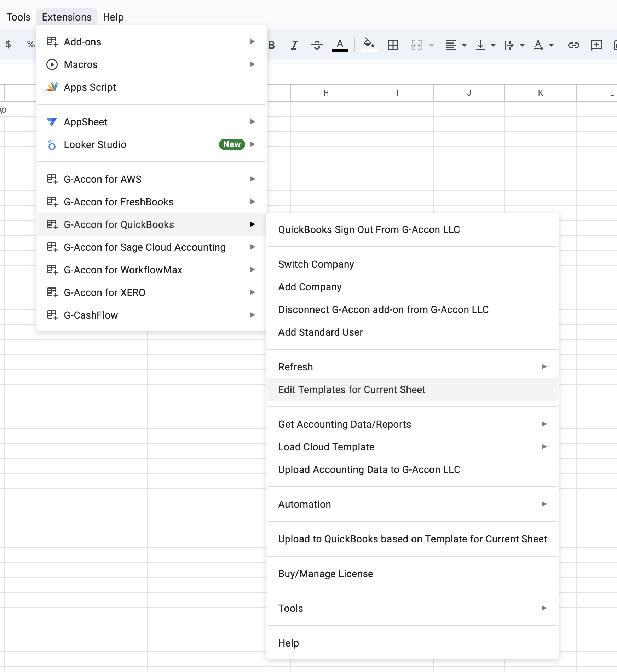The width and height of the screenshot is (617, 672).
Task: Open the fill color picker
Action: 369,45
